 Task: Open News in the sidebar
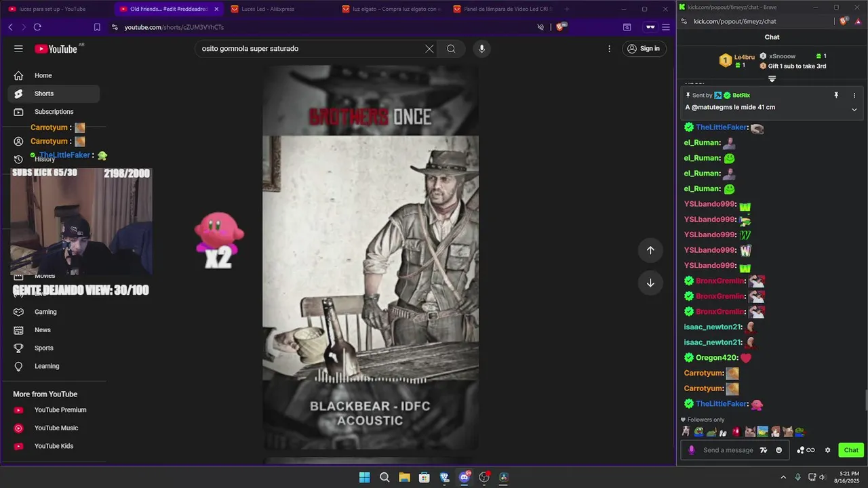(x=54, y=330)
